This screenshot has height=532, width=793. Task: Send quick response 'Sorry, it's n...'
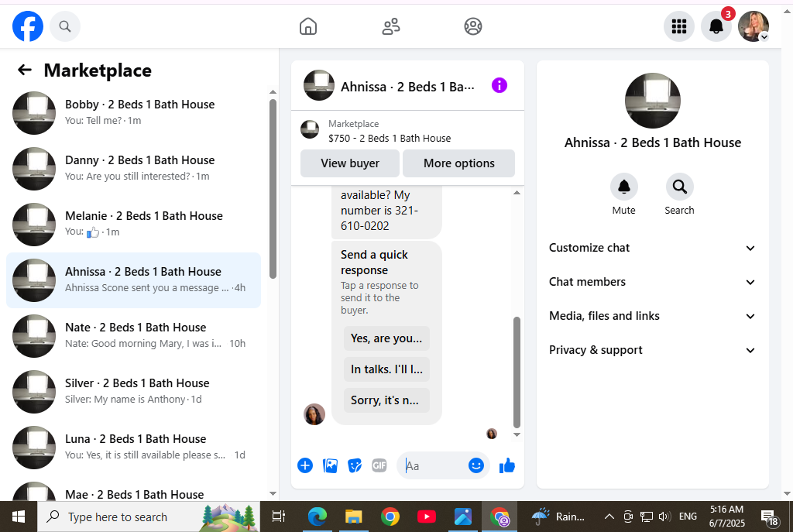click(x=386, y=400)
